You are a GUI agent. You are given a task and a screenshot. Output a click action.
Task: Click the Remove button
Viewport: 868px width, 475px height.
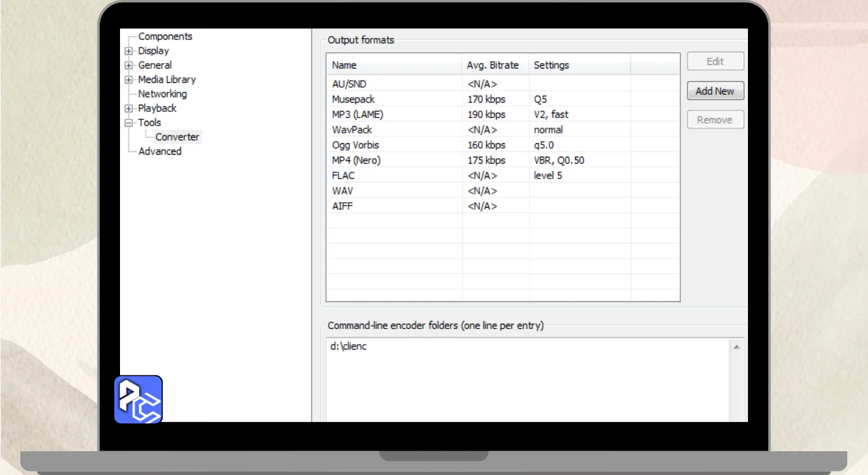715,119
